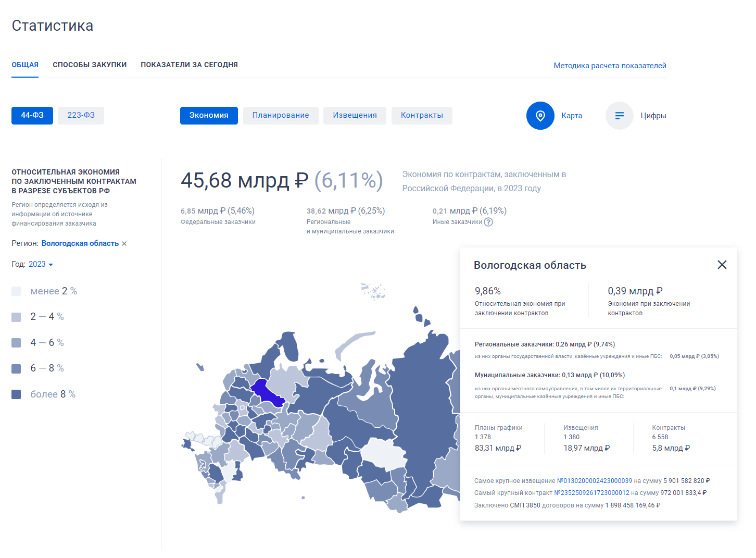The width and height of the screenshot is (756, 558).
Task: Select the 223-ФЗ law filter
Action: [81, 115]
